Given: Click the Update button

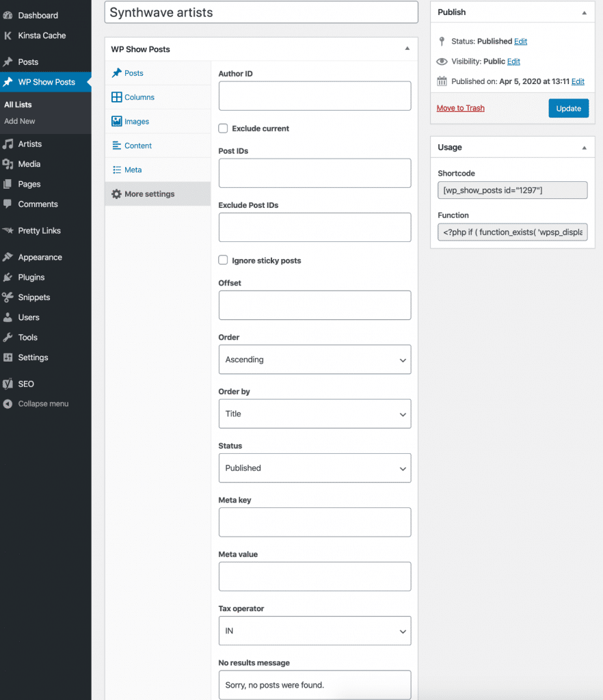Looking at the screenshot, I should click(x=569, y=108).
